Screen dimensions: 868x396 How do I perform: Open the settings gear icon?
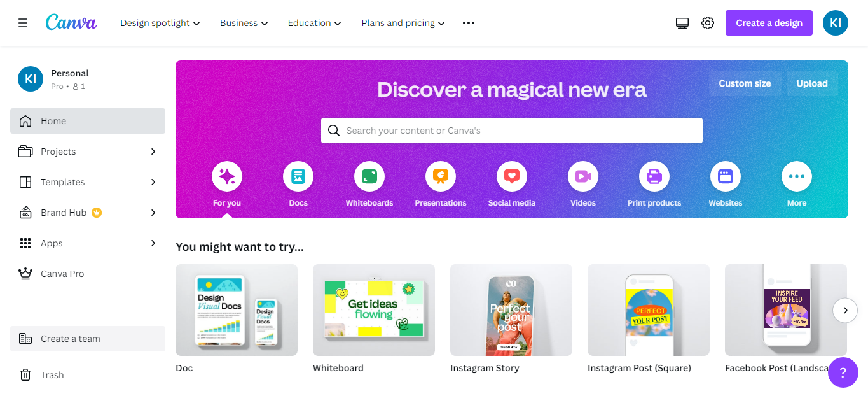tap(708, 23)
